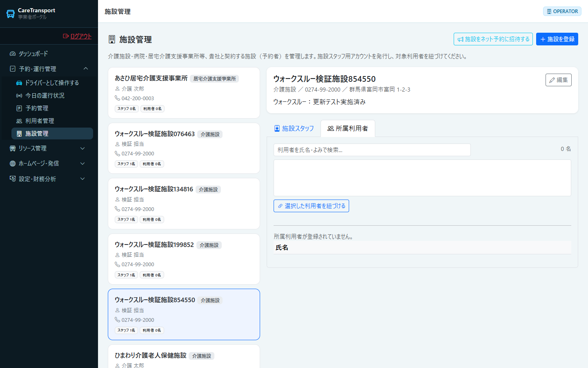Click the 居宅介護支援事業所 type badge

pos(214,79)
